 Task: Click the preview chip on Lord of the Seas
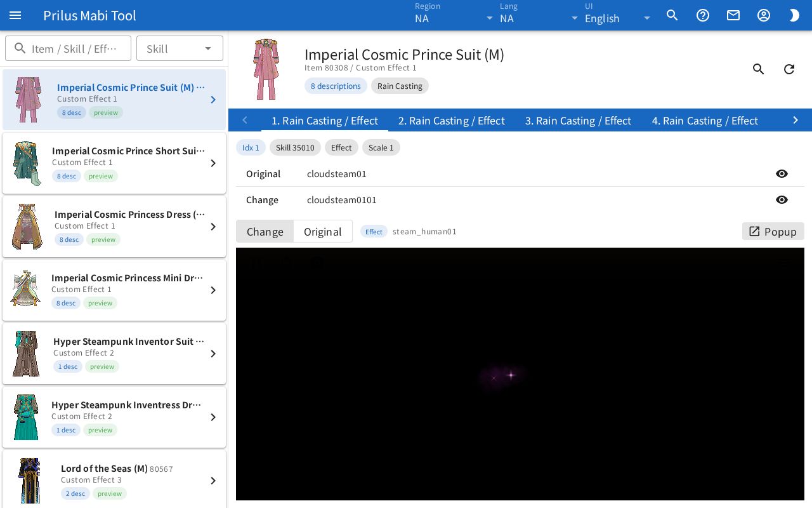(110, 493)
